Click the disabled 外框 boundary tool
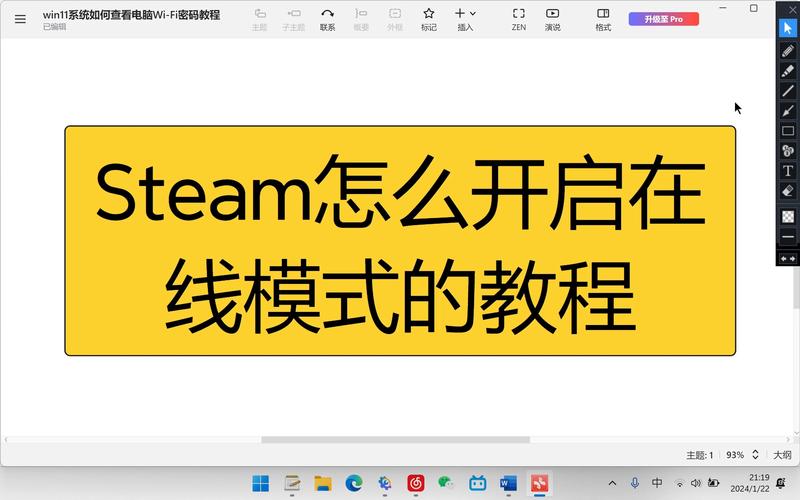800x500 pixels. click(x=395, y=19)
